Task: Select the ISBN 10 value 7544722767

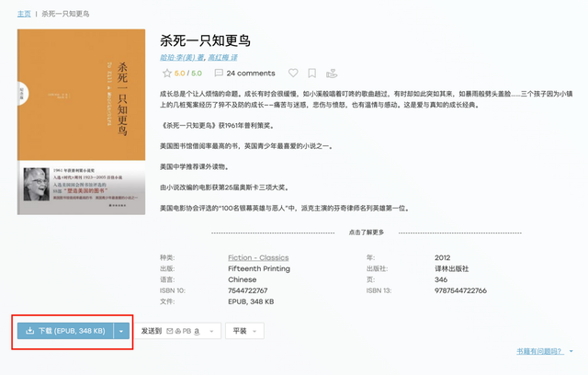Action: click(248, 290)
